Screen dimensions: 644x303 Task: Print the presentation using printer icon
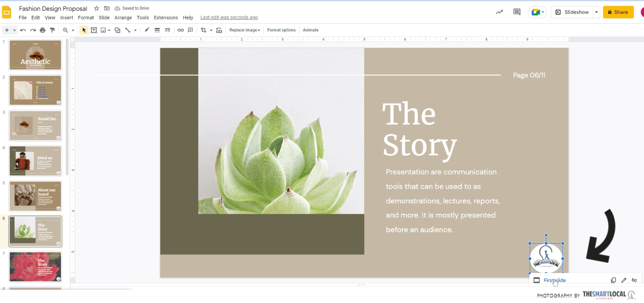[x=43, y=30]
